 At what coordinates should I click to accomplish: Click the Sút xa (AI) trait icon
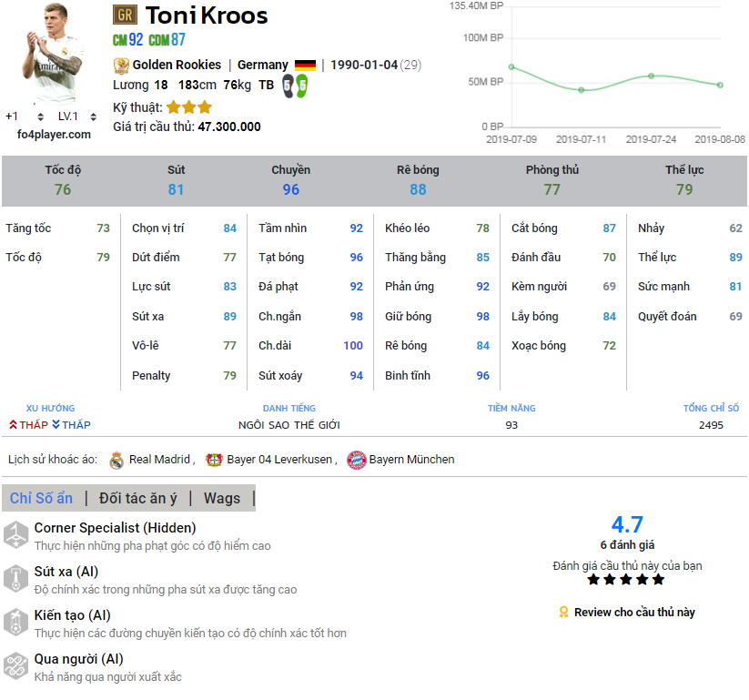(x=15, y=579)
